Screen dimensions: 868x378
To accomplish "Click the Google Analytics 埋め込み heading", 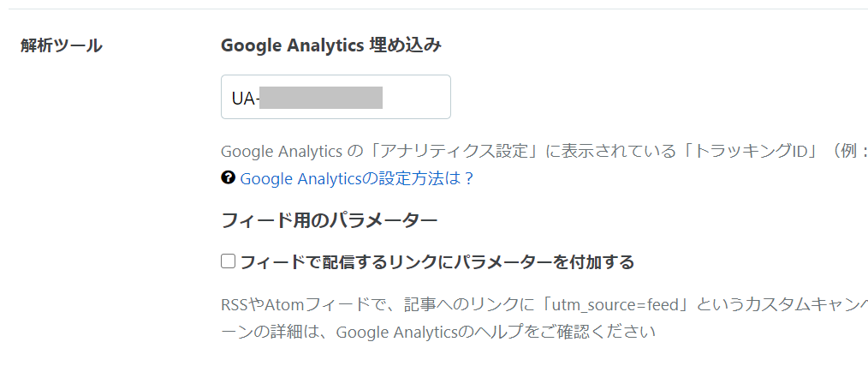I will pos(331,45).
